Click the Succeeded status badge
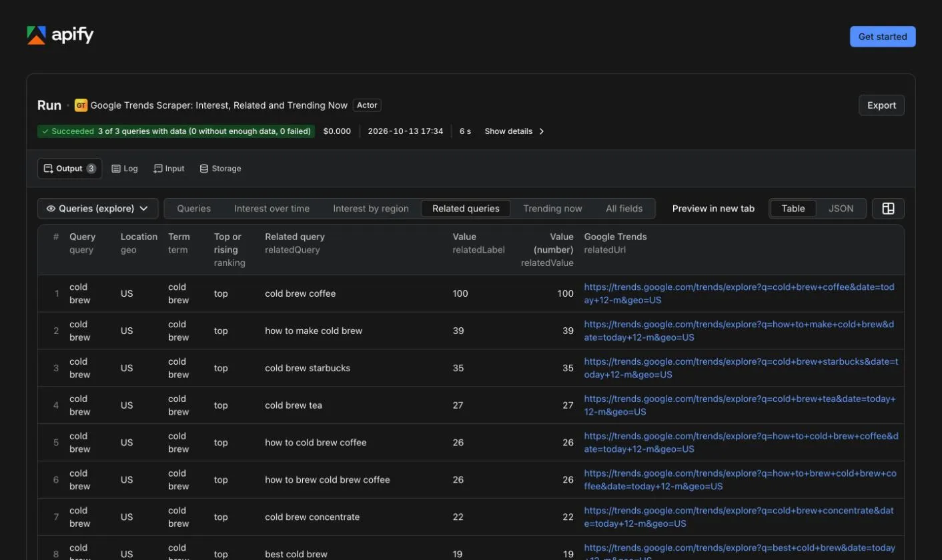The image size is (942, 560). (176, 131)
